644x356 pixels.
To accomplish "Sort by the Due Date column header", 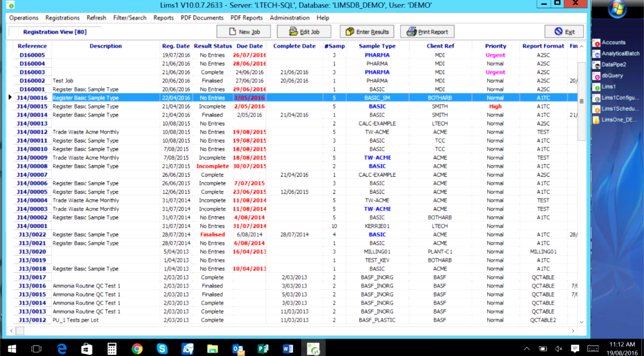I will click(249, 46).
